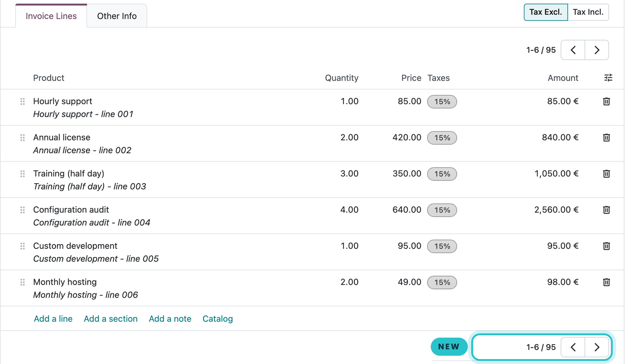Click the 15% tax tag on Hourly support
The image size is (625, 364).
(x=442, y=102)
